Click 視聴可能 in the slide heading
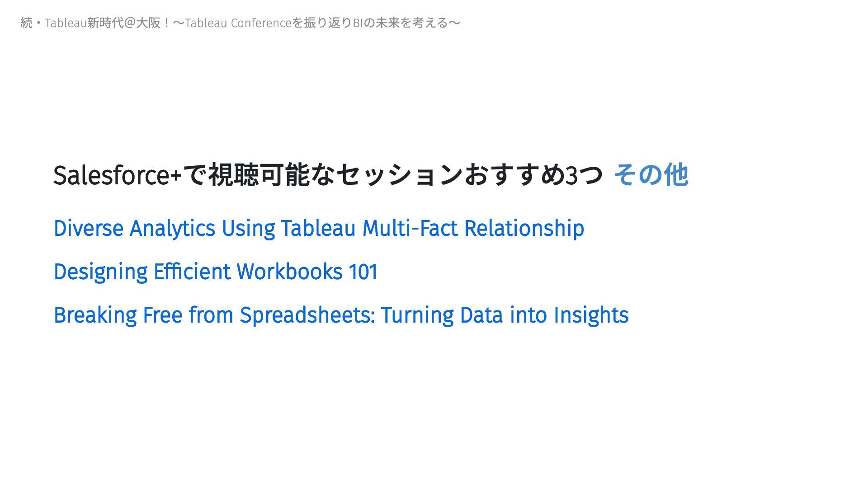Screen dimensions: 868x488 tap(259, 175)
